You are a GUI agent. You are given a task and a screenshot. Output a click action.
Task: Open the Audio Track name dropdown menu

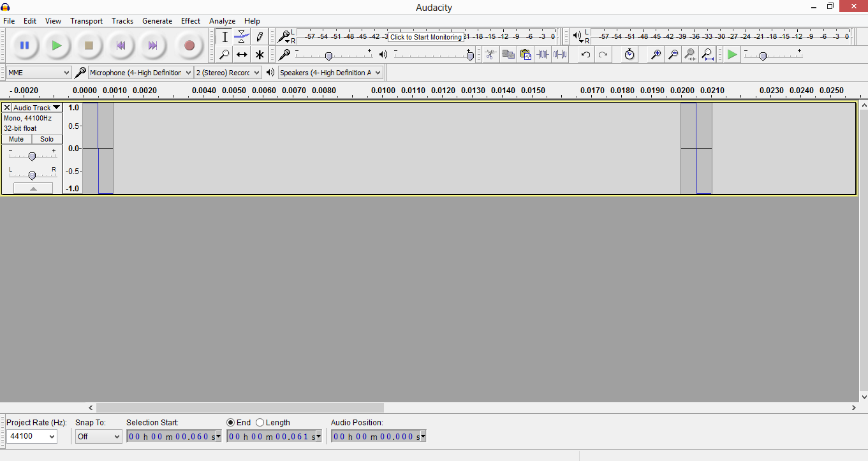(x=37, y=108)
